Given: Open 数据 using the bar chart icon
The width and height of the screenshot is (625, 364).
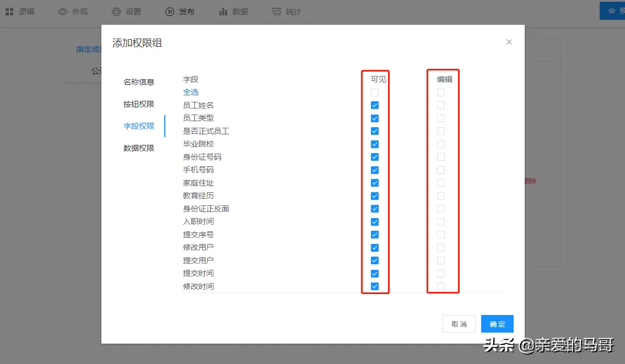Looking at the screenshot, I should pyautogui.click(x=222, y=10).
